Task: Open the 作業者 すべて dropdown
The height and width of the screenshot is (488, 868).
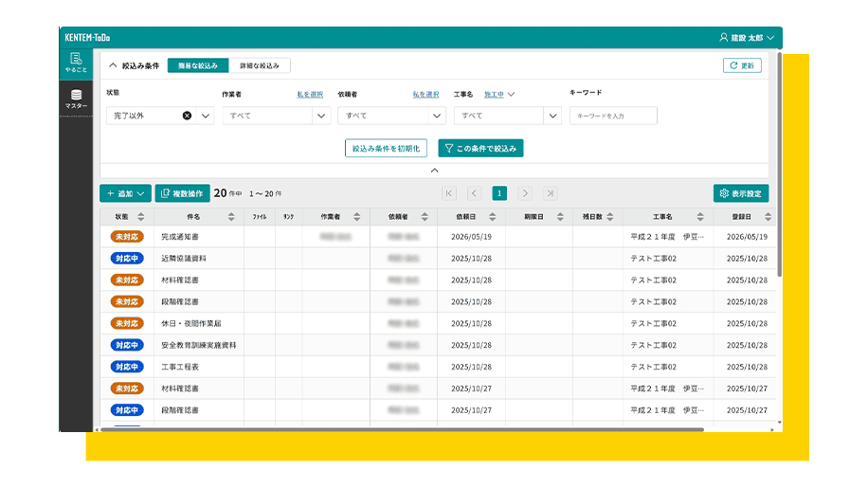Action: [x=277, y=116]
